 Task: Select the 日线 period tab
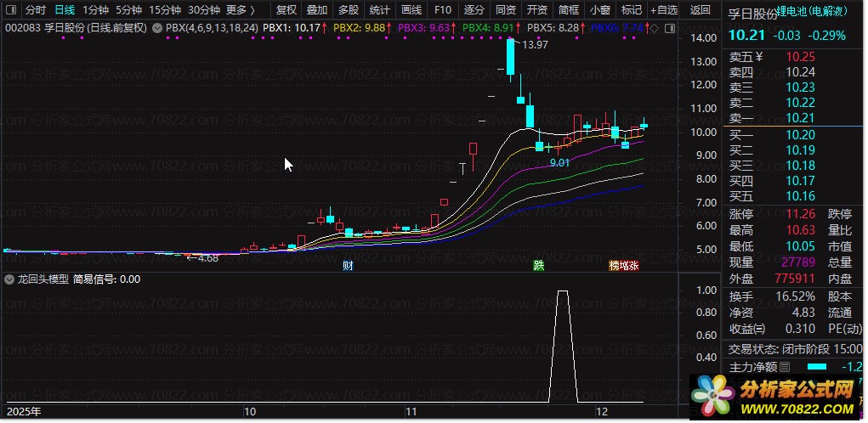pos(65,10)
